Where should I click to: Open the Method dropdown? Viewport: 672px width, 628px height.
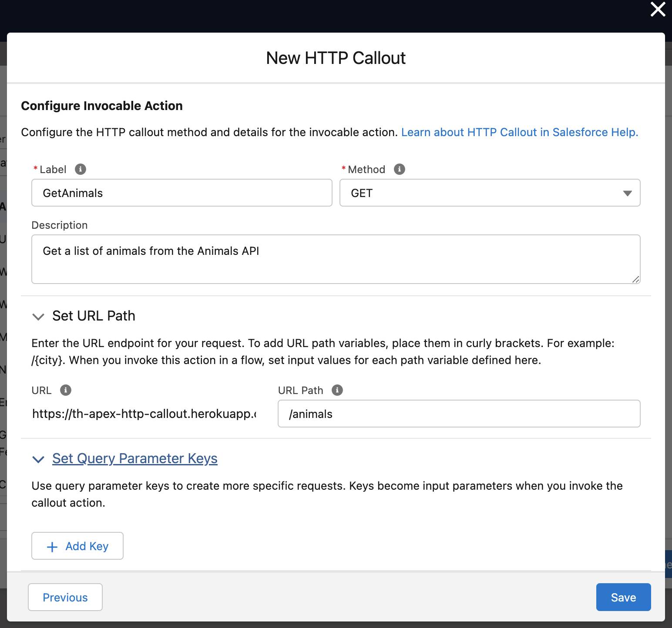[627, 193]
